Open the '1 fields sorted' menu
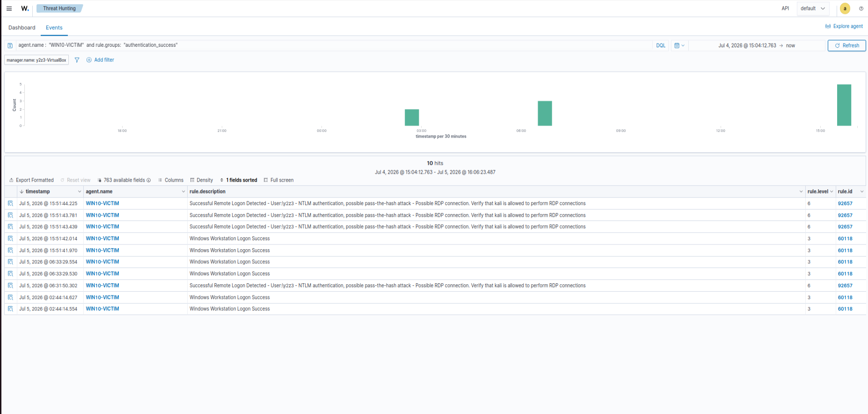868x414 pixels. click(x=239, y=180)
